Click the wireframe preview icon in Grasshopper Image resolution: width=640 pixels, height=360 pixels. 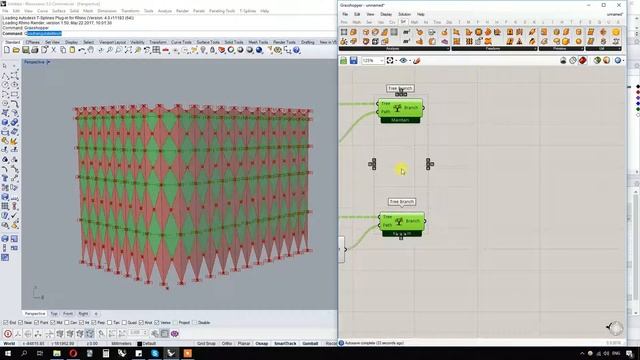[x=573, y=60]
